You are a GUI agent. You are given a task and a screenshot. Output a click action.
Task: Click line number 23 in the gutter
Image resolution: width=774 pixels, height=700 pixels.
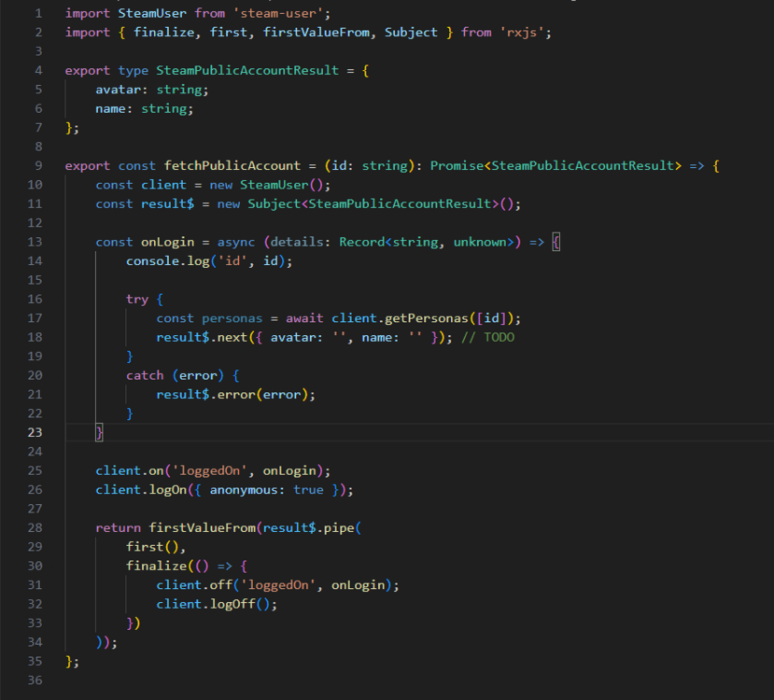click(x=35, y=432)
